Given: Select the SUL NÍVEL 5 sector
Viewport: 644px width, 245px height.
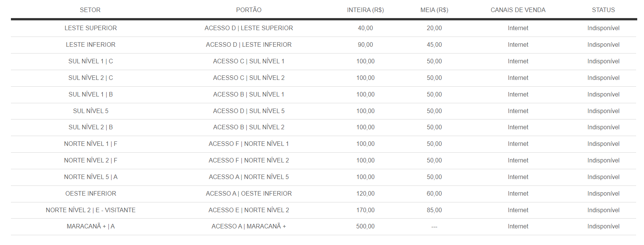Looking at the screenshot, I should pos(91,111).
